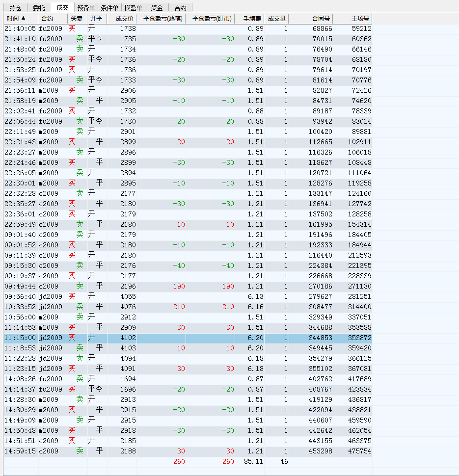Screen dimensions: 459x476
Task: Sort by the 合约 column header
Action: pos(47,19)
